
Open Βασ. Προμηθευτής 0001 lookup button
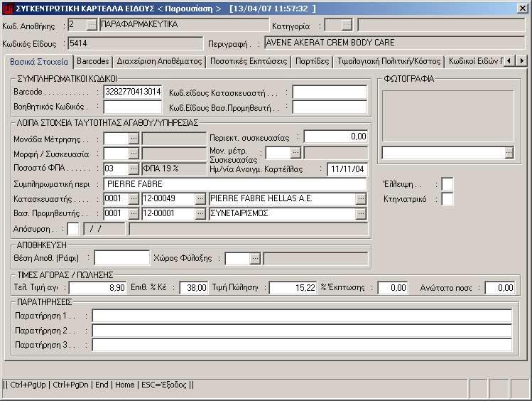pos(134,213)
